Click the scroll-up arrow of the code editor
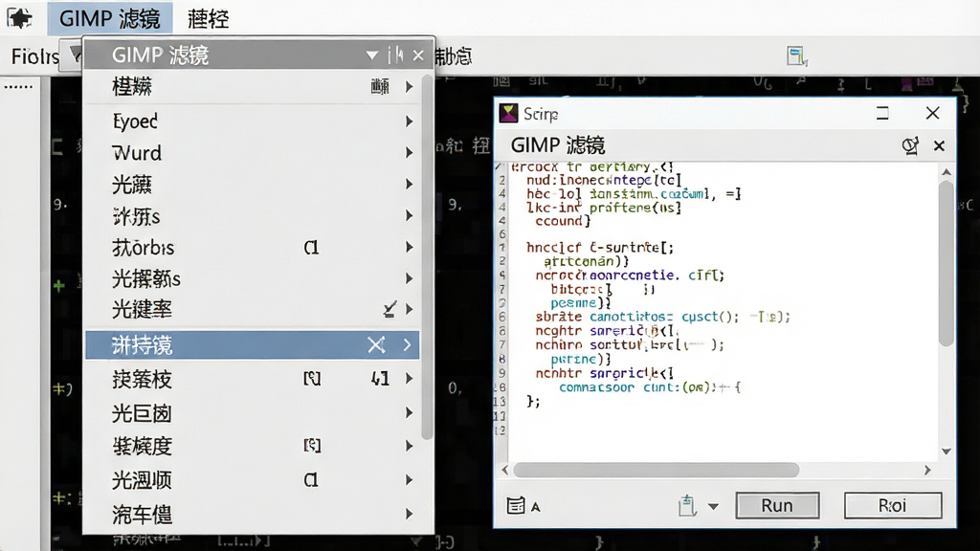 (947, 172)
